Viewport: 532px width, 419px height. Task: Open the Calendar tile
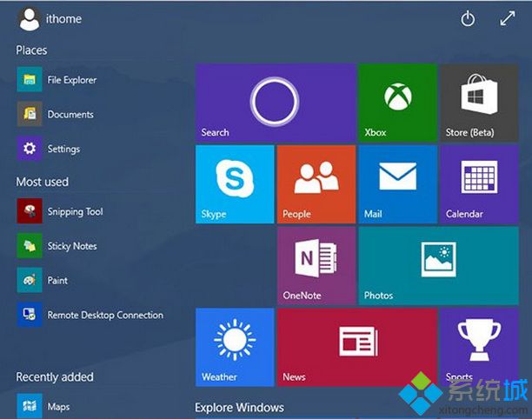coord(479,184)
